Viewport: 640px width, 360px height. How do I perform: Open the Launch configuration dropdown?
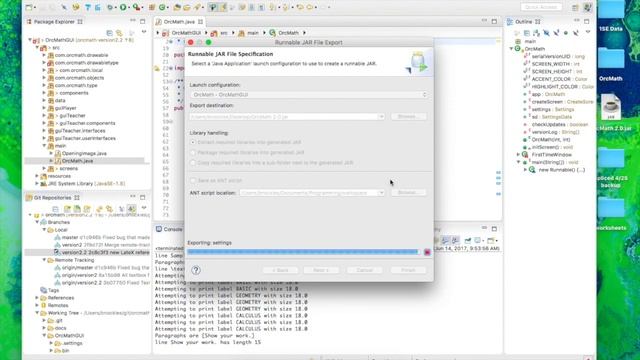(309, 94)
